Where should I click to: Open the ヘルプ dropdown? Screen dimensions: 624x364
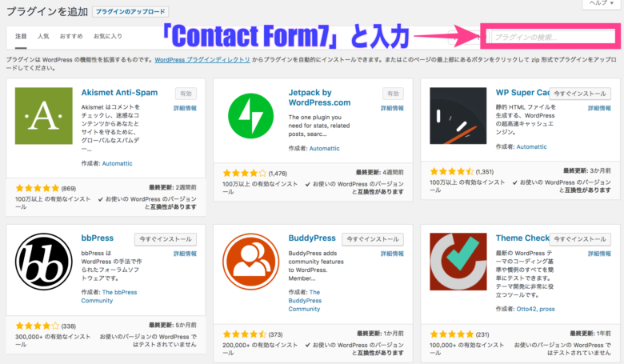(x=602, y=3)
